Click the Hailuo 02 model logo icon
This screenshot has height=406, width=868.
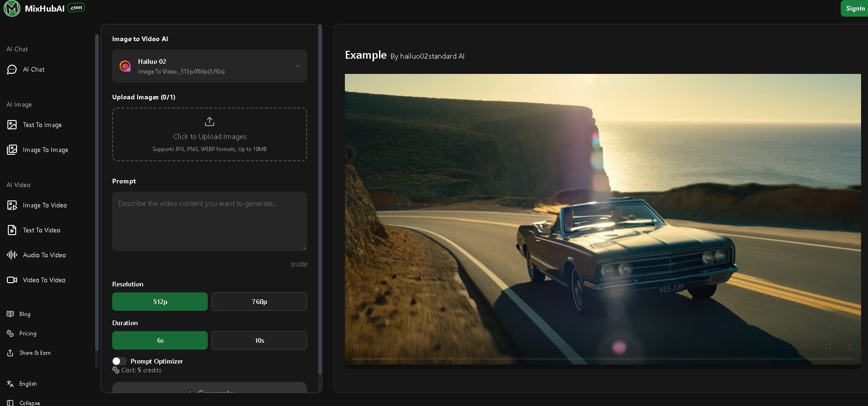coord(125,66)
